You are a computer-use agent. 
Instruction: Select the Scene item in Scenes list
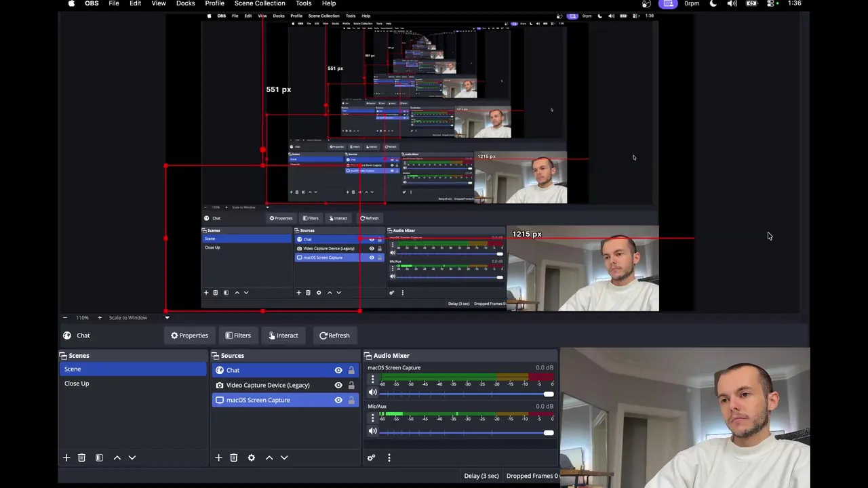point(133,369)
